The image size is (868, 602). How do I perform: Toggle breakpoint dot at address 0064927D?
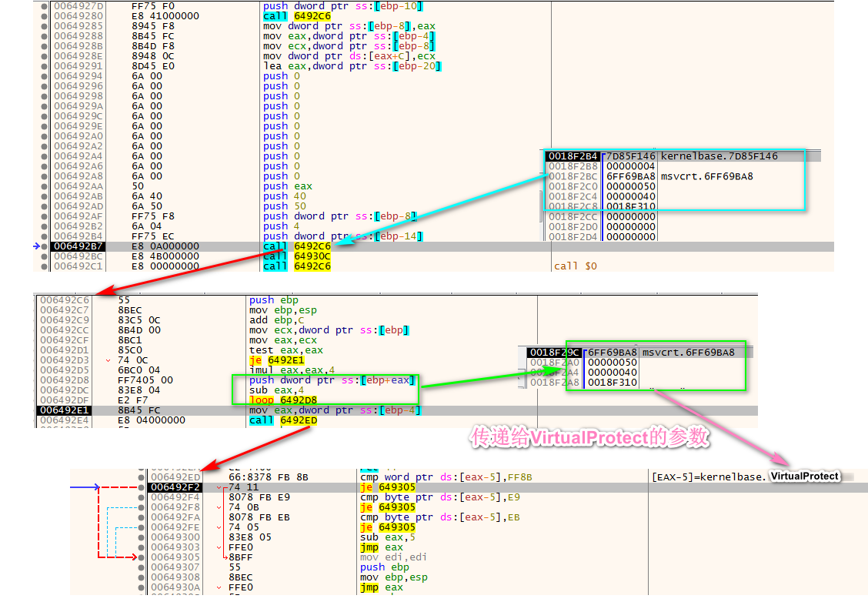click(45, 7)
